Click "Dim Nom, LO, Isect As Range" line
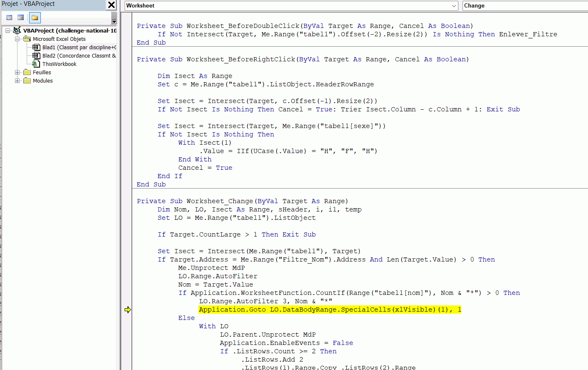The height and width of the screenshot is (370, 588). tap(260, 209)
